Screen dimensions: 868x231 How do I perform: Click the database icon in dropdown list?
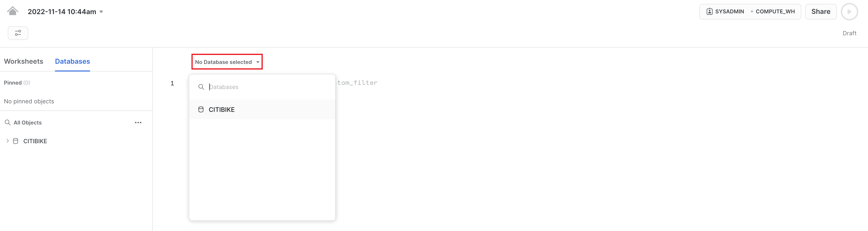[201, 109]
